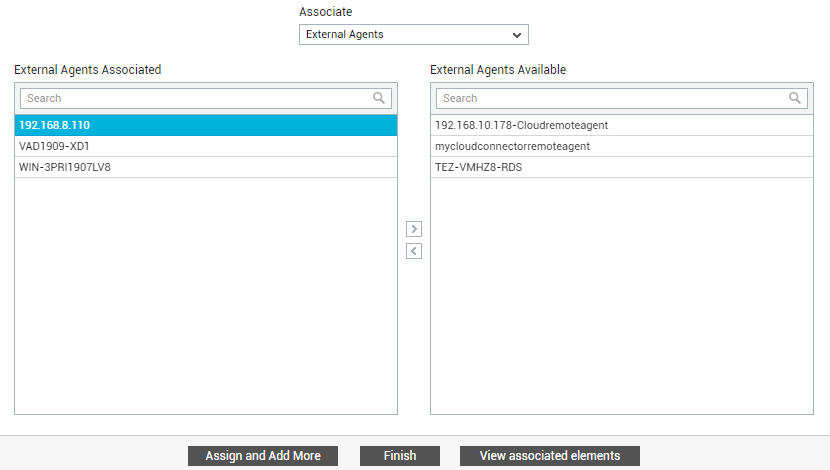Screen dimensions: 830x470
Task: Open View associated elements
Action: tap(549, 456)
